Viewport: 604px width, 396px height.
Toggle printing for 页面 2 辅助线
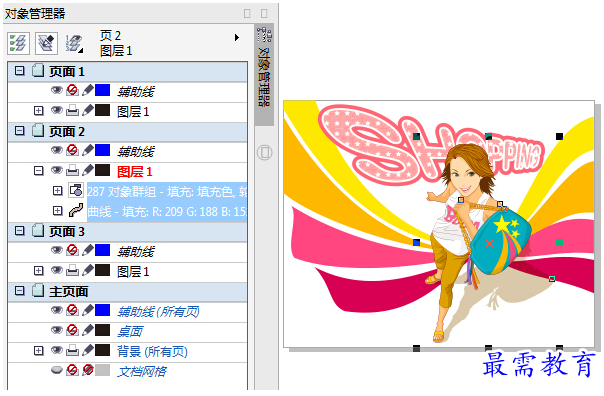(x=72, y=150)
